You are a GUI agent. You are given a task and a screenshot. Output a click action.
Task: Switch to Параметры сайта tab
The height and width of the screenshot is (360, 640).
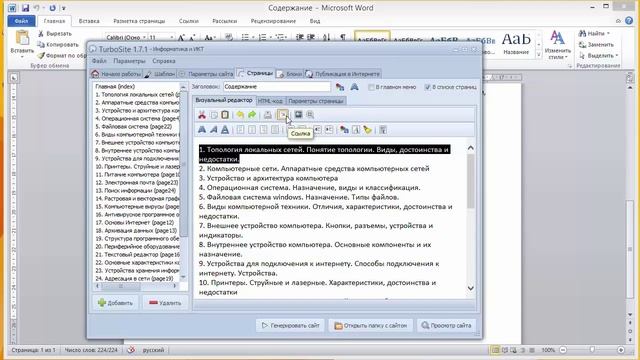(206, 74)
